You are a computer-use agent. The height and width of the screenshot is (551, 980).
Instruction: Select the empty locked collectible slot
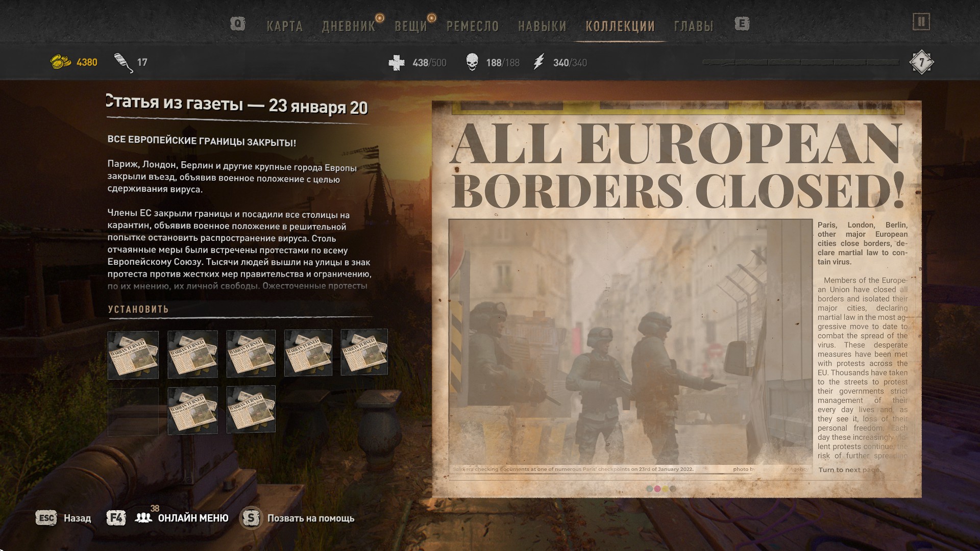click(133, 411)
